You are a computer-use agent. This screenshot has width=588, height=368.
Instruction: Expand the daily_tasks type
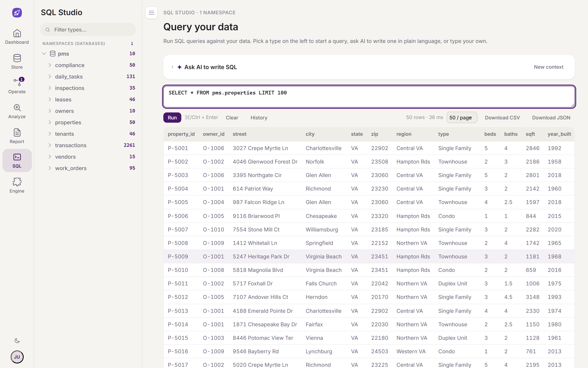tap(50, 76)
